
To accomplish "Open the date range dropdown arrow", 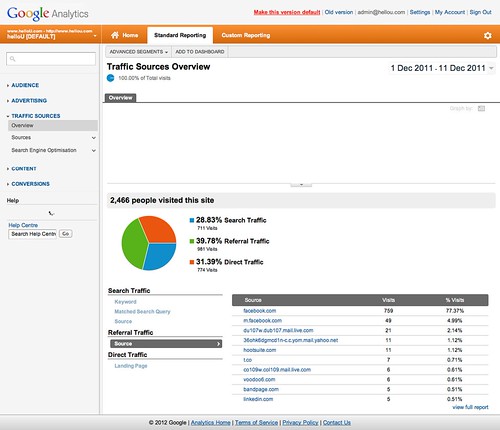I will coord(491,68).
